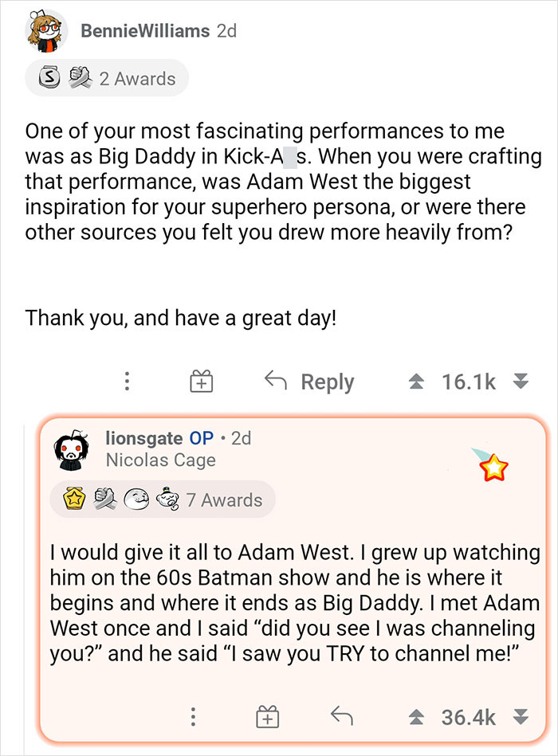Viewport: 558px width, 756px height.
Task: Downvote the 36.4k reply
Action: click(521, 717)
